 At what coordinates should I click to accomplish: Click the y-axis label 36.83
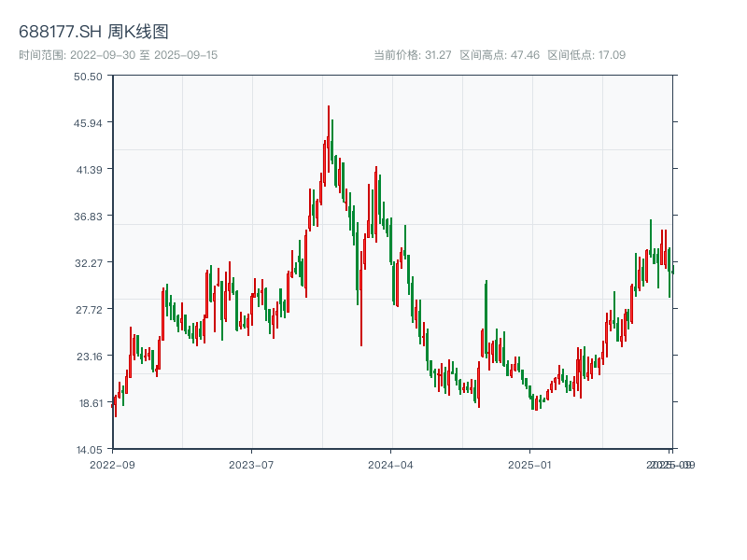tap(88, 217)
